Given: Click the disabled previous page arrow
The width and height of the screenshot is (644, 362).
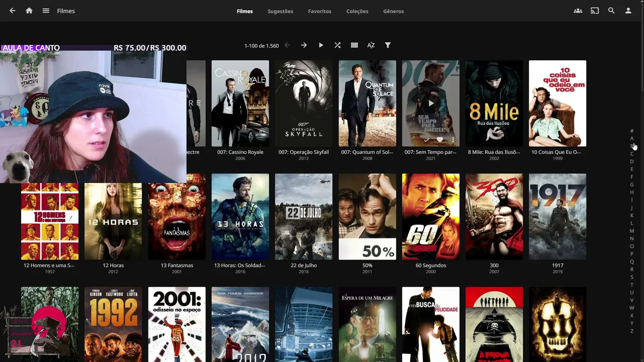Looking at the screenshot, I should pos(287,45).
